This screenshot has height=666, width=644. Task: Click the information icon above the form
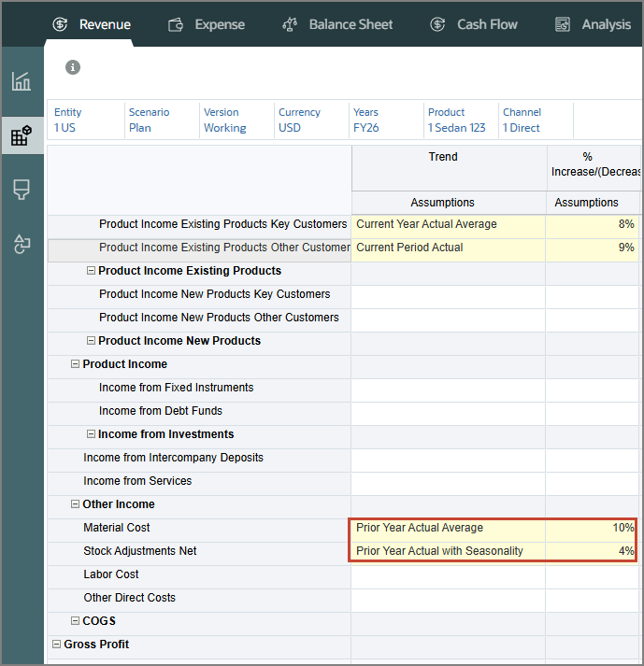click(x=73, y=67)
